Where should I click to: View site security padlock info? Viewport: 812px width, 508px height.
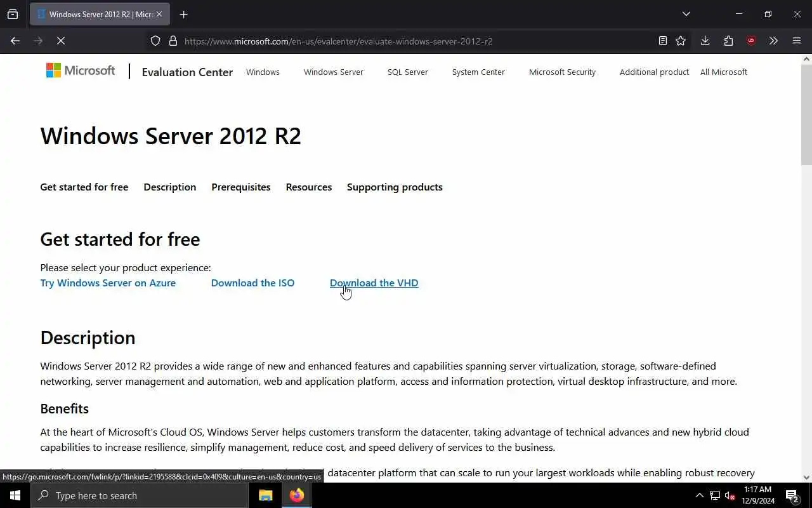click(173, 41)
